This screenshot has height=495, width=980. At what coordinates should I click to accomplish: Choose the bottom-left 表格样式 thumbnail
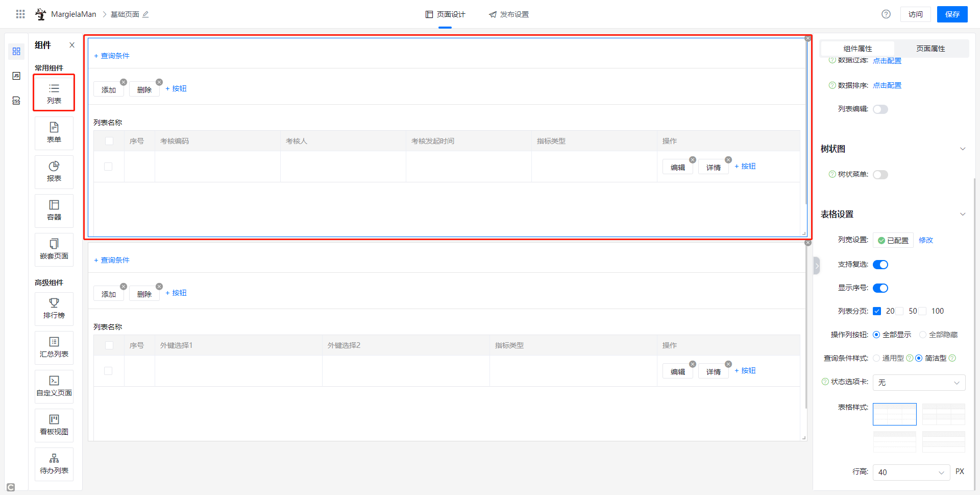click(894, 441)
